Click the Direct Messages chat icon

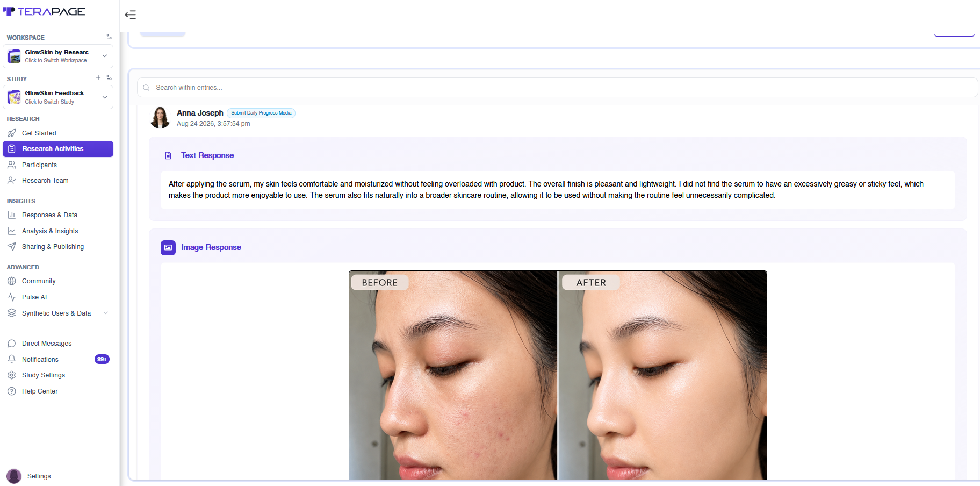coord(12,344)
